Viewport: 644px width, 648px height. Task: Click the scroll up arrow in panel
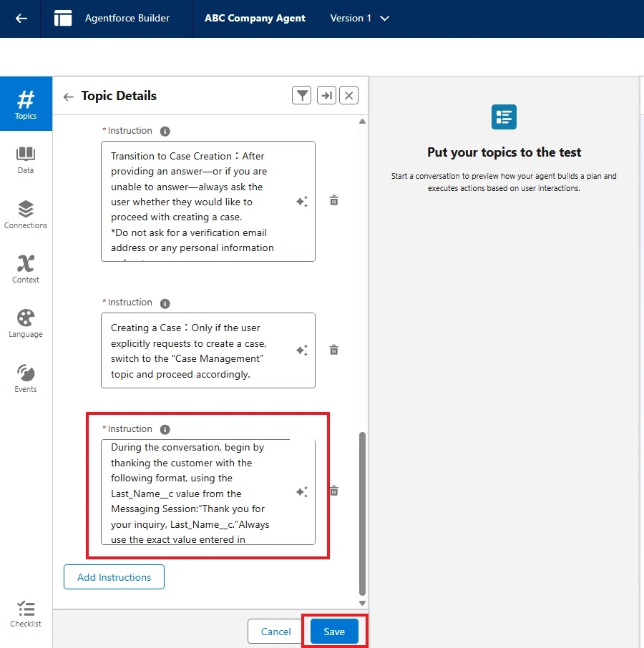coord(362,122)
